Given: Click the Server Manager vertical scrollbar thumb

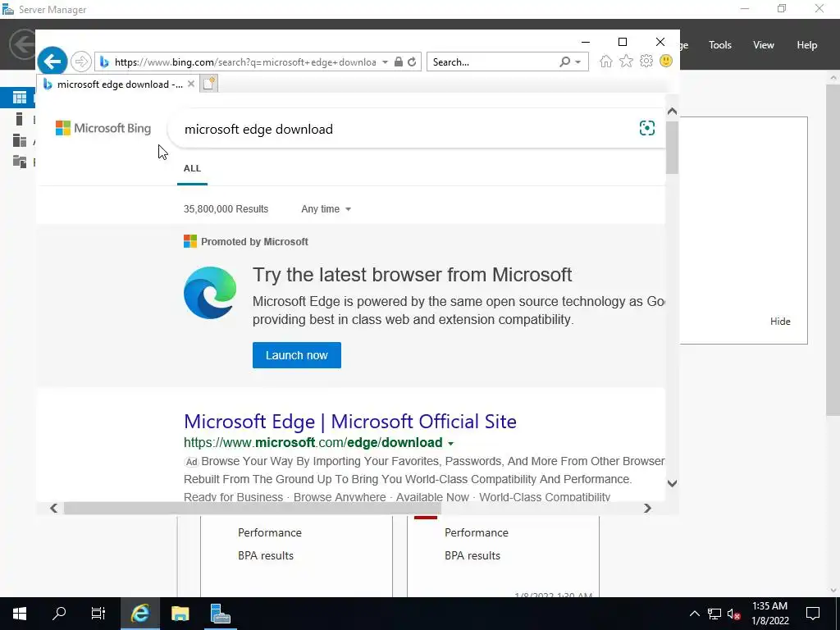Looking at the screenshot, I should pos(833,249).
